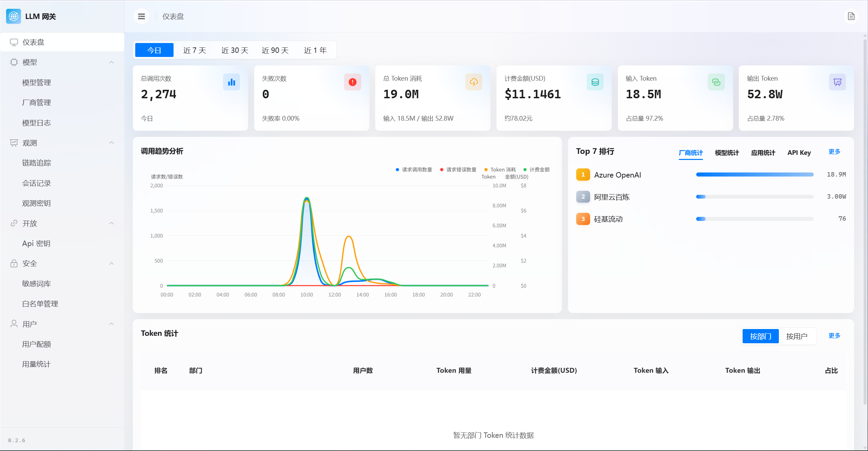
Task: Click the Token 用量 column header
Action: pos(454,370)
